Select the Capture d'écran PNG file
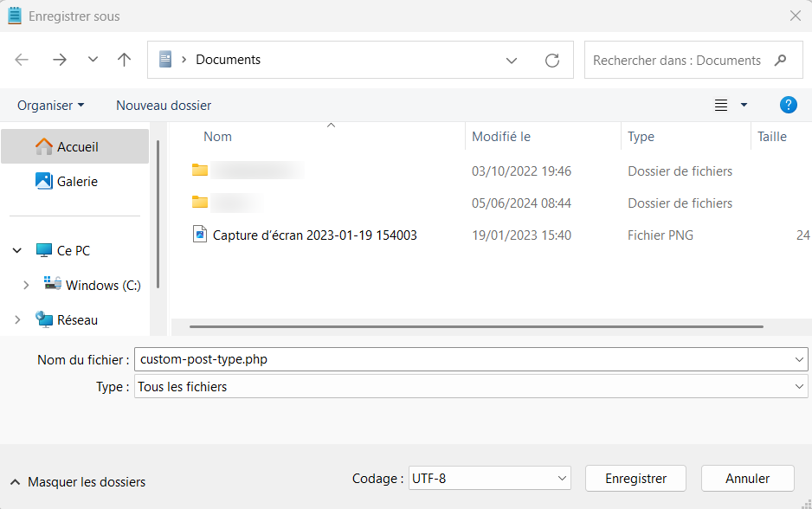Viewport: 812px width, 509px height. [312, 235]
